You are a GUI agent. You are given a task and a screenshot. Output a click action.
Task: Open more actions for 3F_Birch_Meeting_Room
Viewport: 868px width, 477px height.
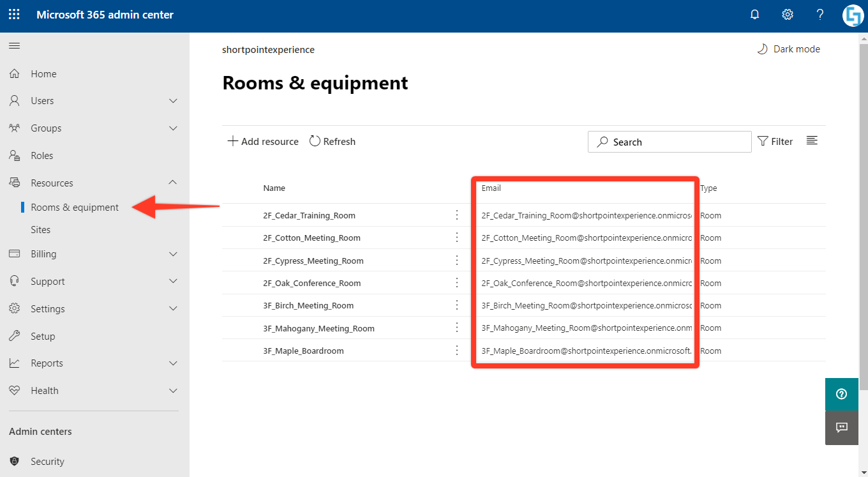tap(457, 305)
